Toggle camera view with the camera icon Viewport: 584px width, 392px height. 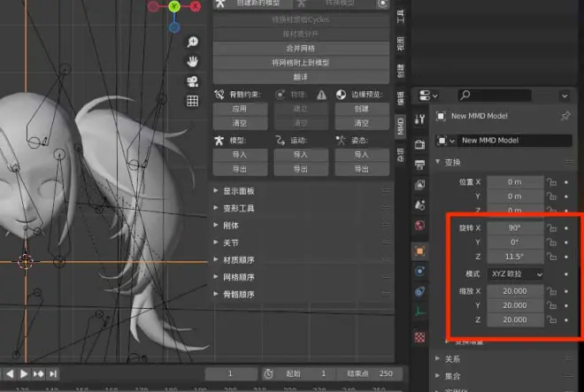point(193,81)
